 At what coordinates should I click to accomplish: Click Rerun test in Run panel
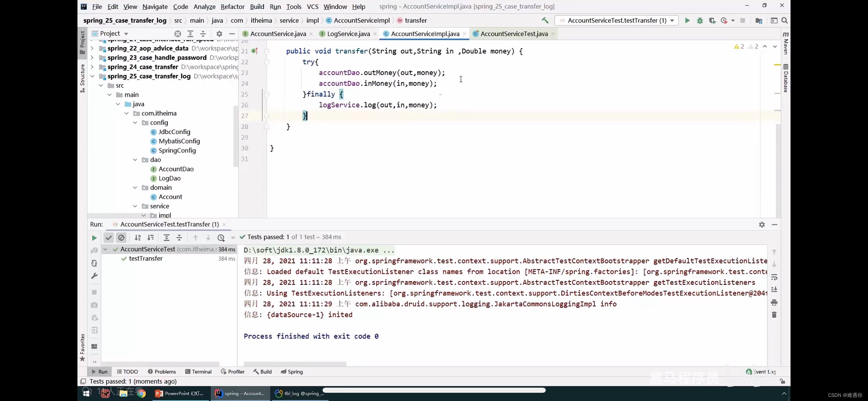click(x=94, y=238)
